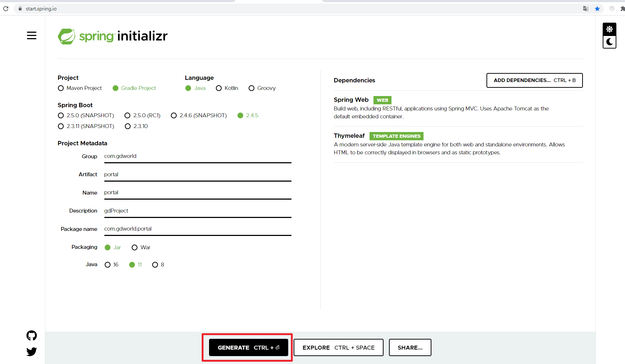Switch to light theme sun icon

point(610,29)
